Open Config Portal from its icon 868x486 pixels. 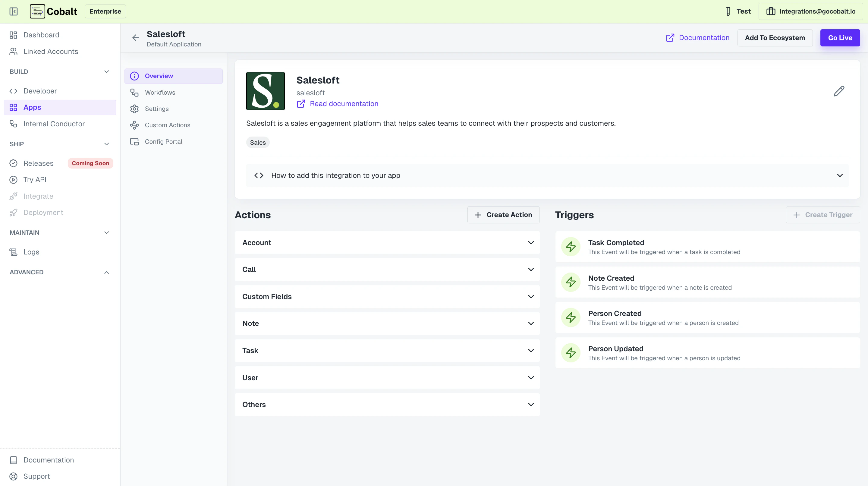coord(134,142)
